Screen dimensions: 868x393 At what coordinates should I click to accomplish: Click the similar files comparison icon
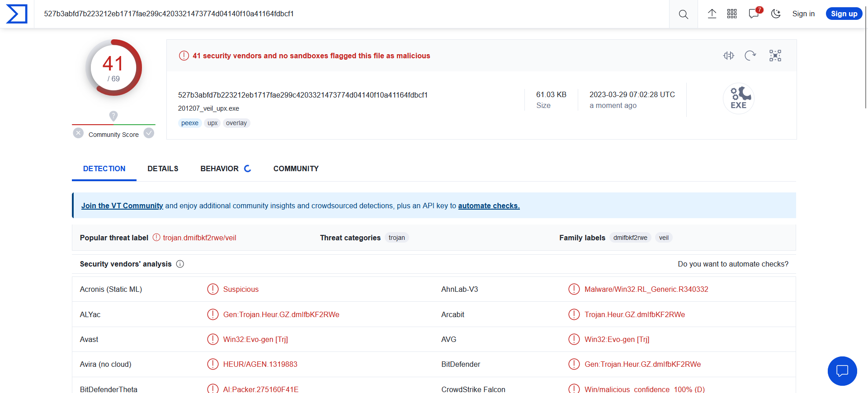tap(729, 56)
